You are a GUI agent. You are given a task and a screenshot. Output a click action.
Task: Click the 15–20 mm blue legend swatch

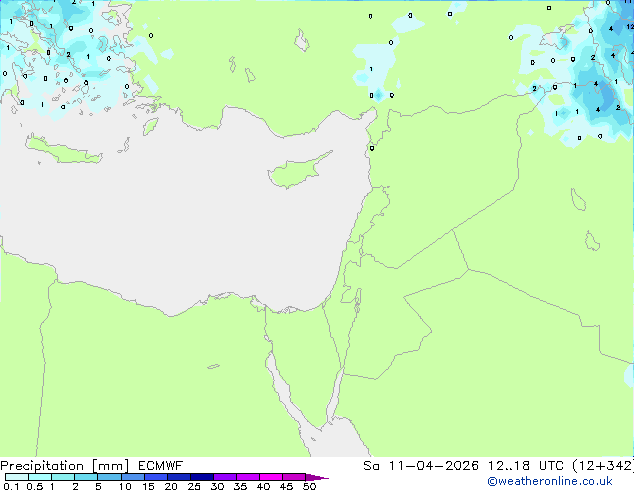click(156, 477)
